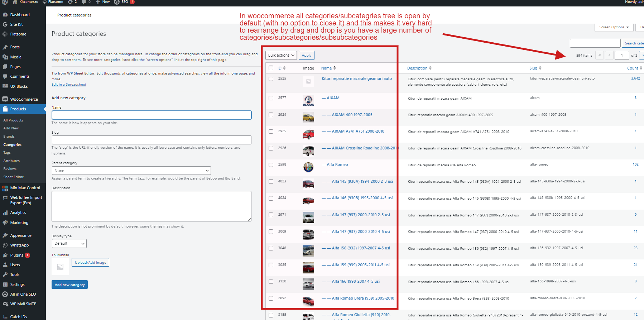Screen dimensions: 644x320
Task: Open the Users icon in sidebar
Action: 5,265
